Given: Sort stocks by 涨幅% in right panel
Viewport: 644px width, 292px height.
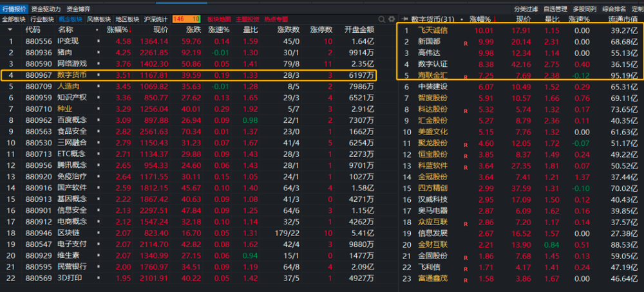Looking at the screenshot, I should (482, 20).
